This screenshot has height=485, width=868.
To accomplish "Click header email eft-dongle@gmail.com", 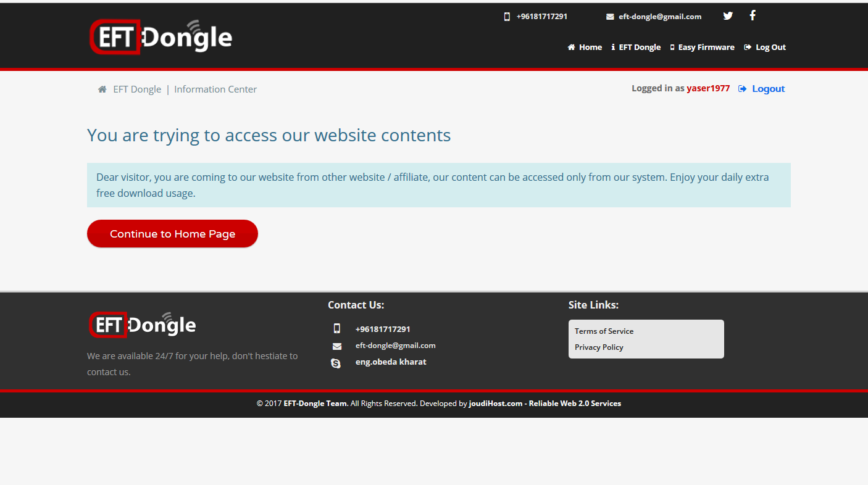I will click(x=660, y=17).
